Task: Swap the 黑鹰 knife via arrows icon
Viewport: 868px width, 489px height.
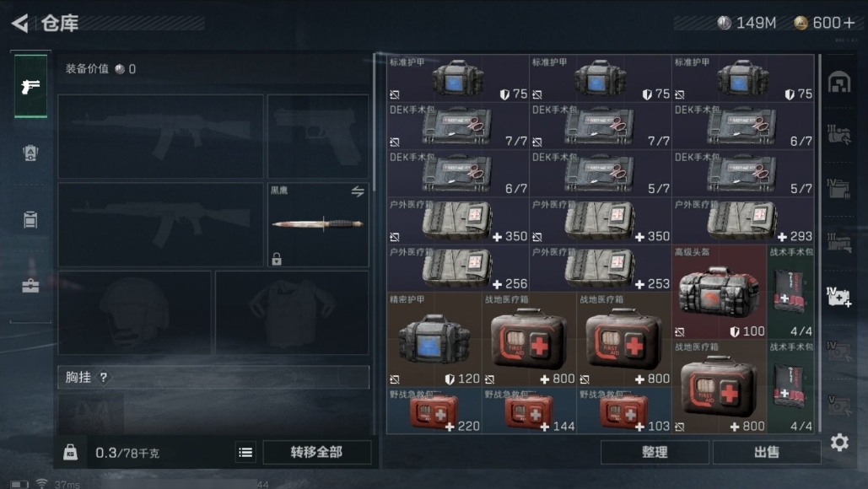Action: tap(358, 191)
